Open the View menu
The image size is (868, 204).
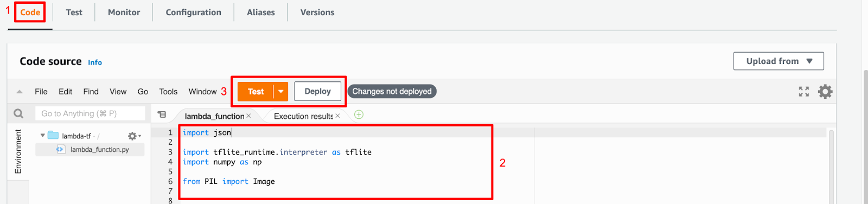point(118,92)
